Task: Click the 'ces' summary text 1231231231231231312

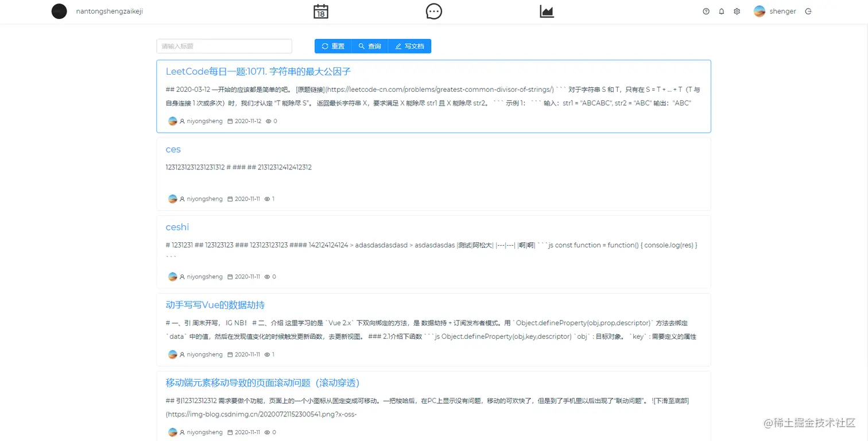Action: pyautogui.click(x=239, y=168)
